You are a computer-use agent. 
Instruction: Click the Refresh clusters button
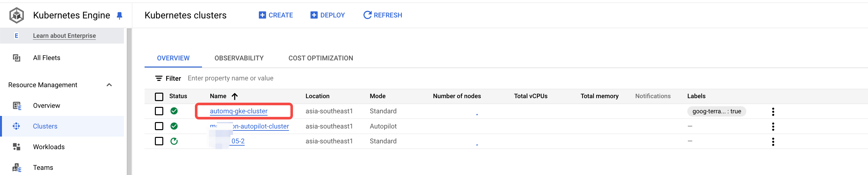click(x=382, y=15)
